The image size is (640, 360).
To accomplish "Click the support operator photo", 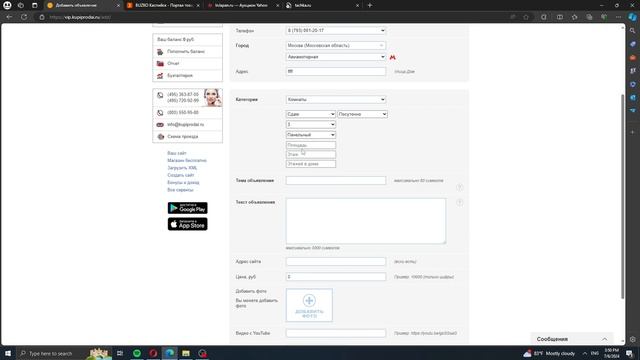I will [213, 98].
